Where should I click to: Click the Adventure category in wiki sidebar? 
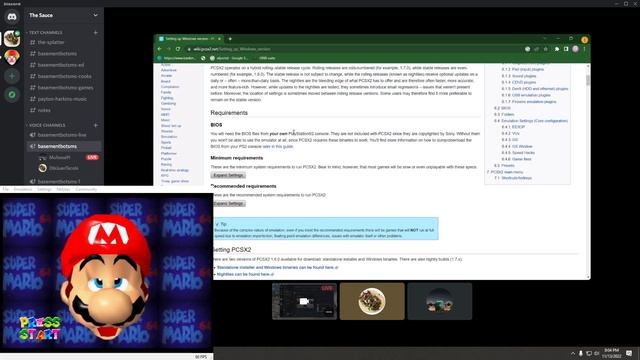(x=169, y=70)
